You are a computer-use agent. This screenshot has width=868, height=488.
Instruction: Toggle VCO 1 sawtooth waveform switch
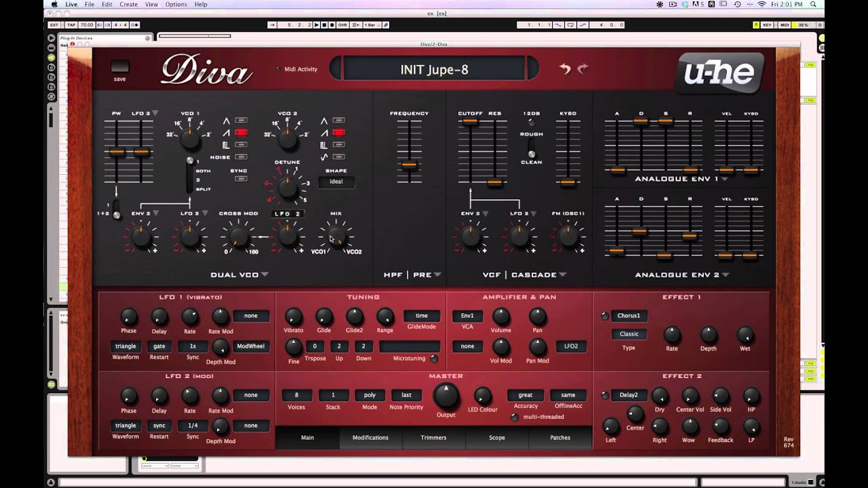(x=241, y=133)
